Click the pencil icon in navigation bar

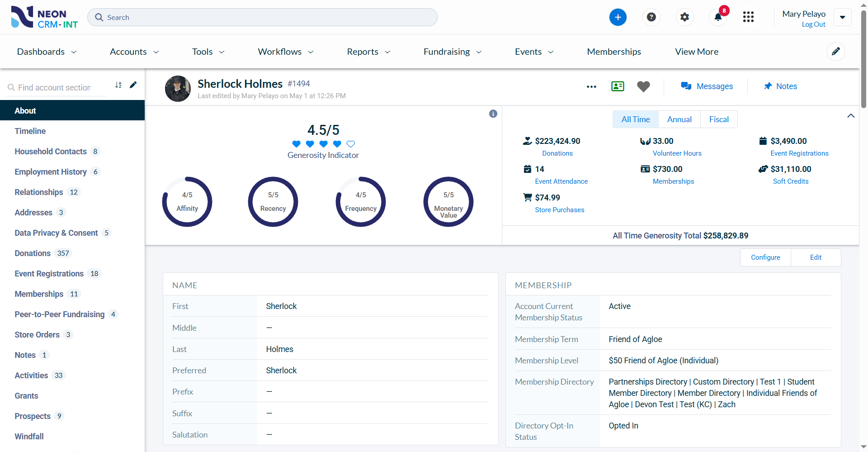[835, 52]
